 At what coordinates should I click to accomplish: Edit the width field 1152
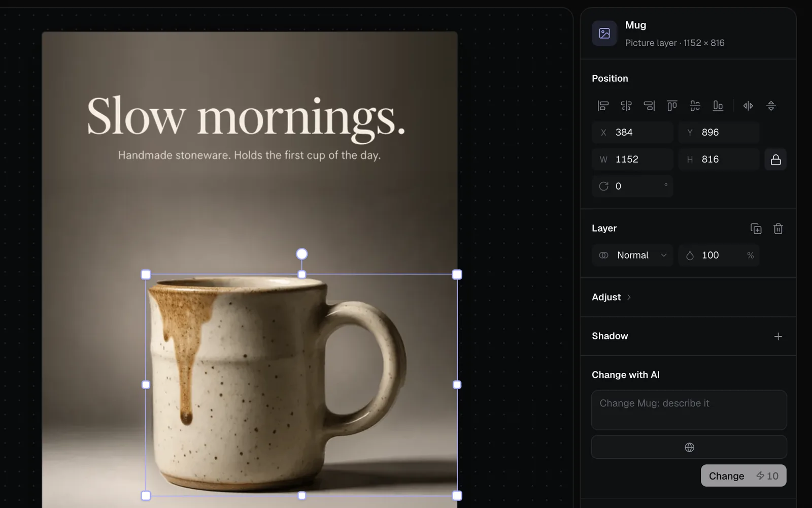632,160
